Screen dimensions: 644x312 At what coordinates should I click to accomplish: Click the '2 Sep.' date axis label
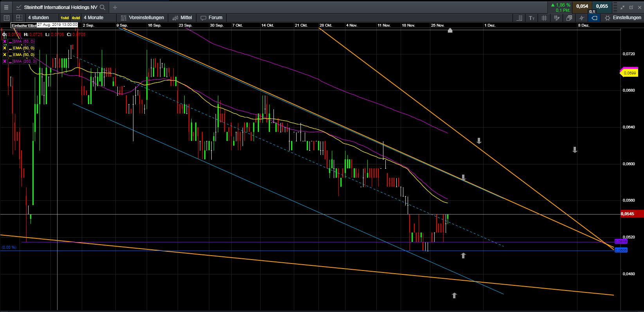[88, 25]
